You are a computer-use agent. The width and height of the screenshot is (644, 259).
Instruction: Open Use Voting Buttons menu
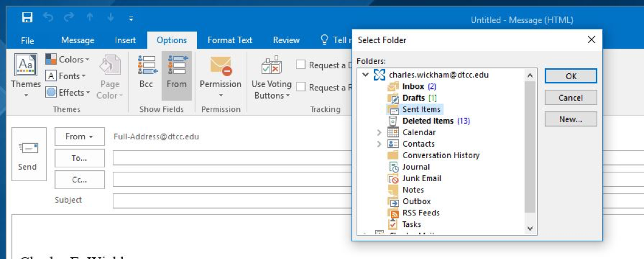point(271,77)
